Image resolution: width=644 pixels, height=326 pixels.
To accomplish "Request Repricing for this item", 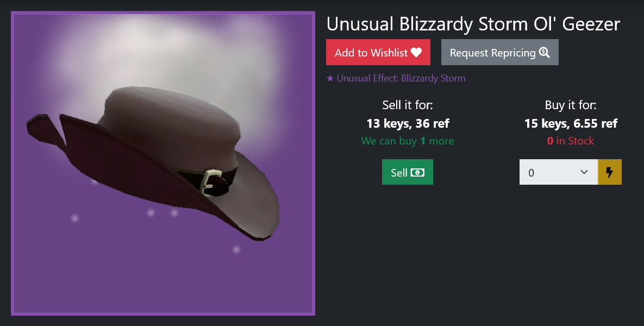I will (x=500, y=52).
